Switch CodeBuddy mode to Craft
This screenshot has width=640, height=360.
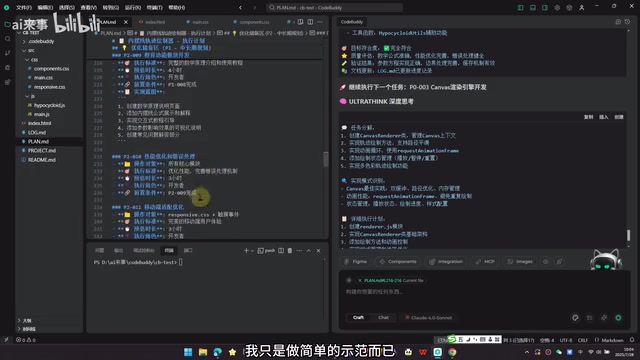(x=358, y=318)
